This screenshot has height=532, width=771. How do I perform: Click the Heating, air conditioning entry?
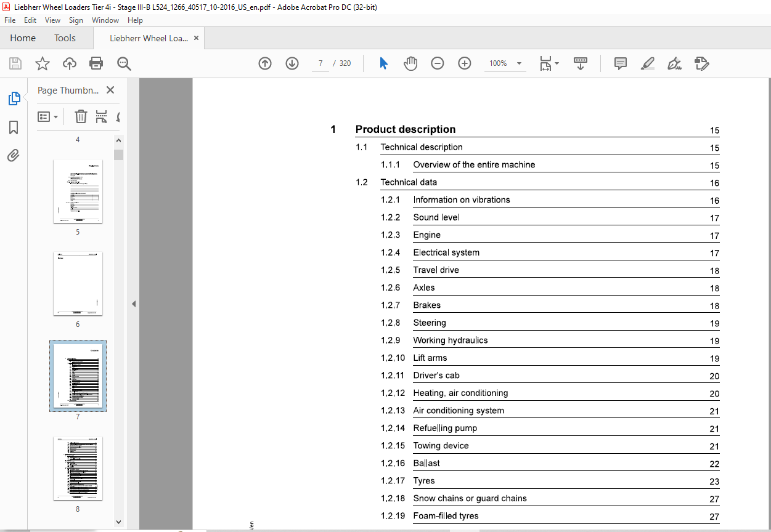click(x=460, y=393)
